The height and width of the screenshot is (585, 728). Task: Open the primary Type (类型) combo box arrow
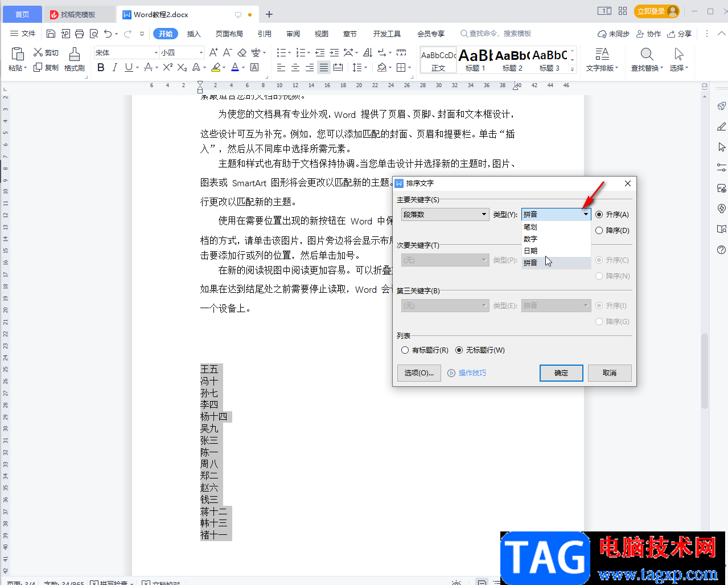pyautogui.click(x=585, y=215)
